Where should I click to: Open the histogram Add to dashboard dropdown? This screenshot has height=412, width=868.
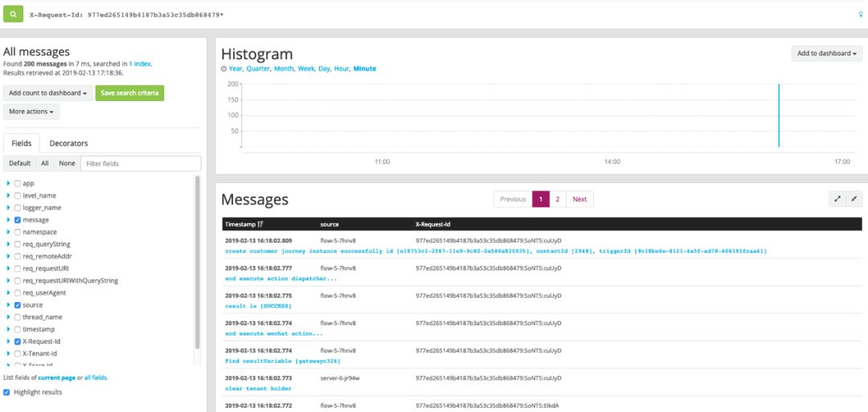(x=826, y=54)
